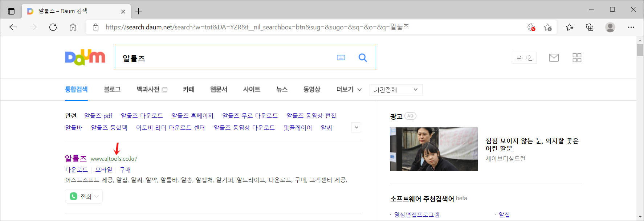Expand the 더보기 menu
Viewport: 644px width, 221px height.
pos(349,89)
